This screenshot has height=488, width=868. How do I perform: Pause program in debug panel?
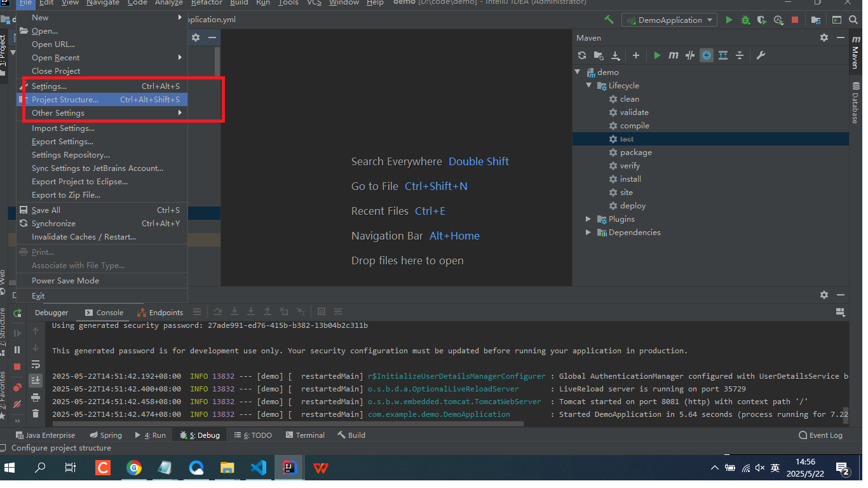click(17, 349)
